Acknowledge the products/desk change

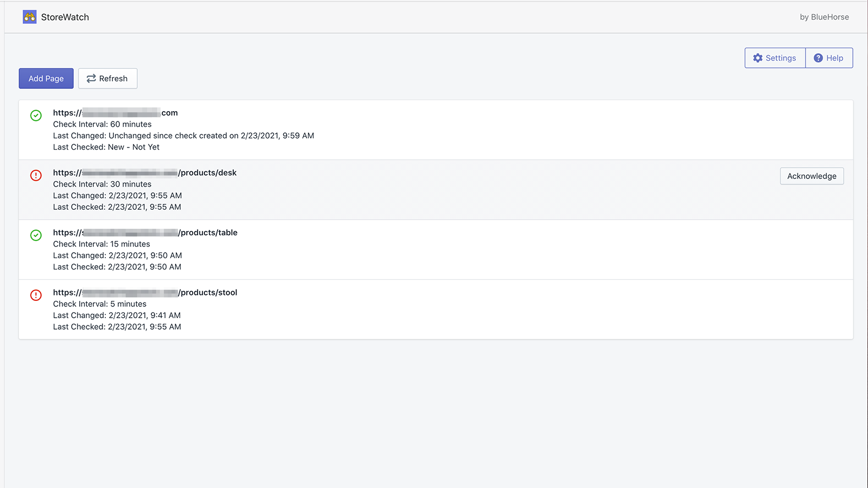click(812, 176)
